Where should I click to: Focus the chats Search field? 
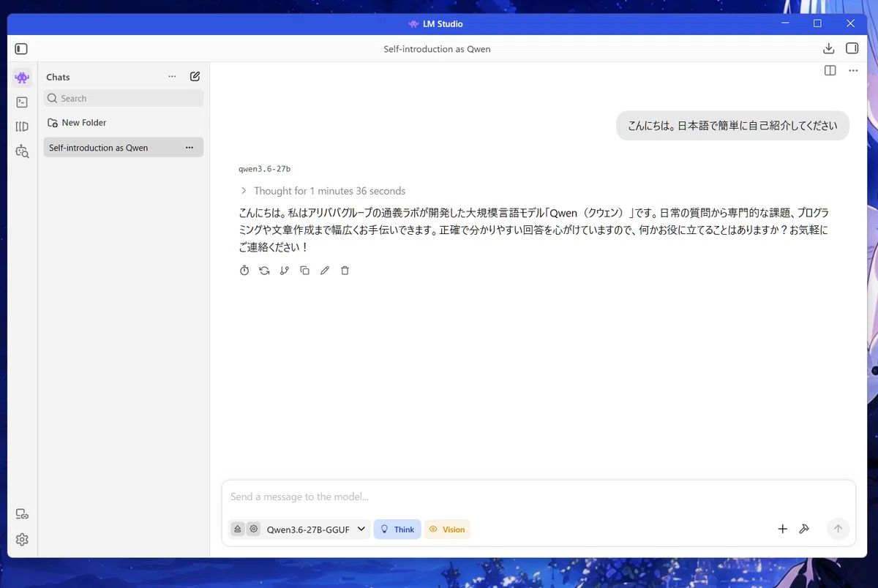(124, 98)
